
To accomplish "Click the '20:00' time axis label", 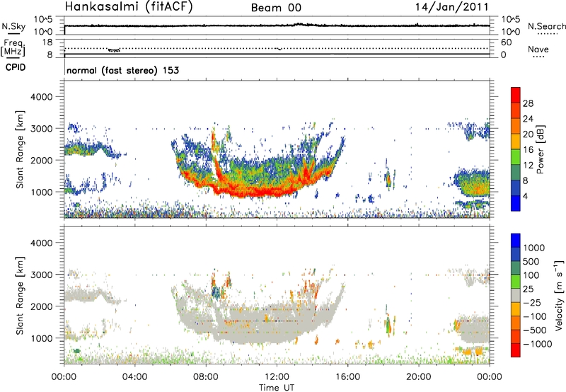I will [418, 376].
